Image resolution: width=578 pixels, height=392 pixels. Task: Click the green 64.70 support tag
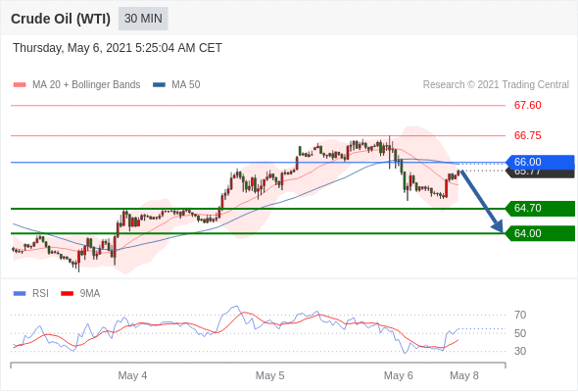pyautogui.click(x=539, y=209)
